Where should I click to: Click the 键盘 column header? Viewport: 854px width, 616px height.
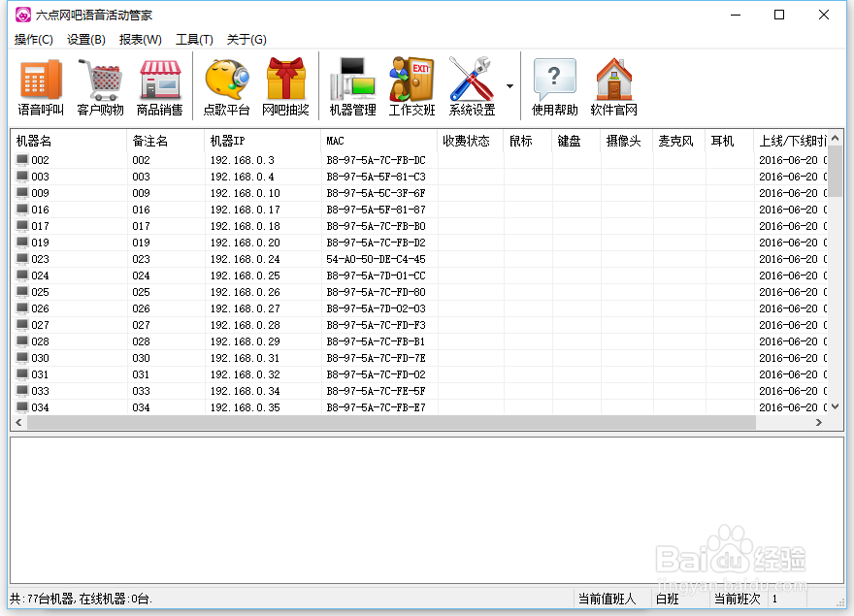[x=576, y=141]
